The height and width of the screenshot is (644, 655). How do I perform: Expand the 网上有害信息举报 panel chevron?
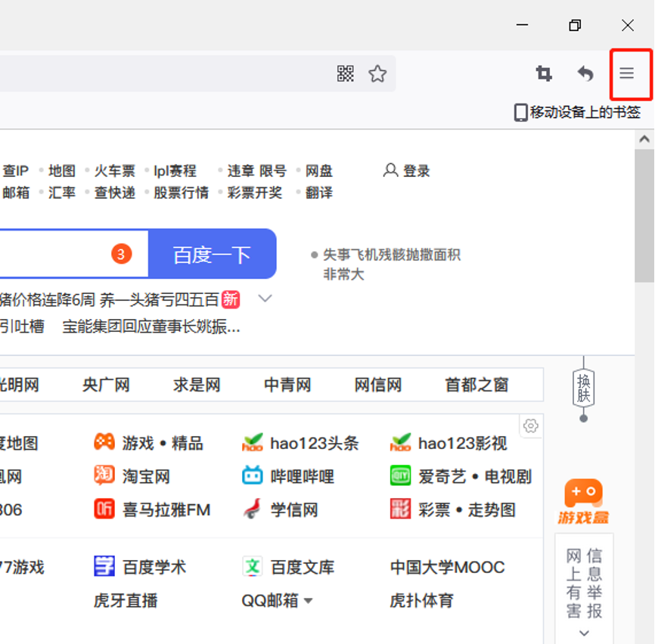pyautogui.click(x=583, y=633)
